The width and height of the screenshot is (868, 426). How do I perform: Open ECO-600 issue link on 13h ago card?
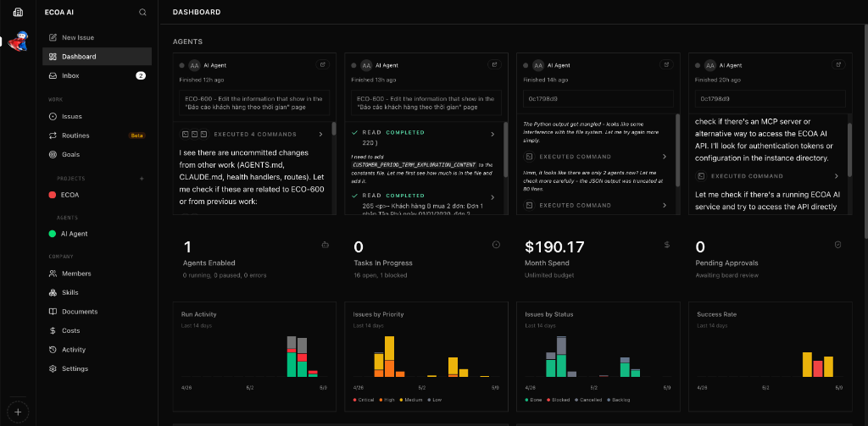coord(426,103)
